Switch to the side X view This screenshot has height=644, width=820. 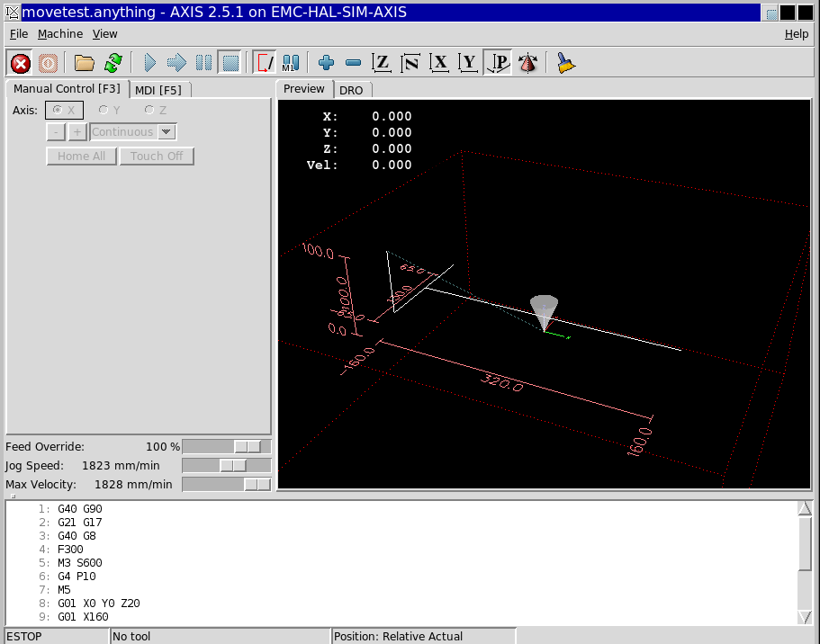[x=439, y=63]
